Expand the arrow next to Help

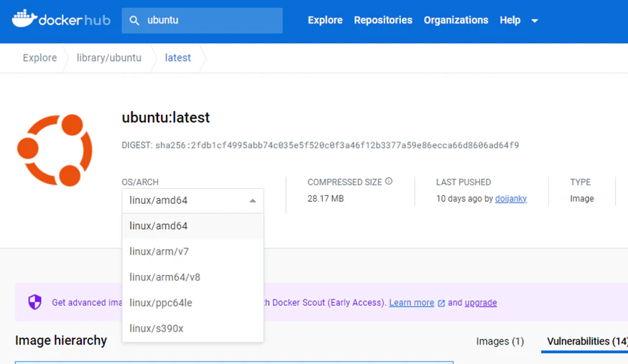pyautogui.click(x=535, y=21)
